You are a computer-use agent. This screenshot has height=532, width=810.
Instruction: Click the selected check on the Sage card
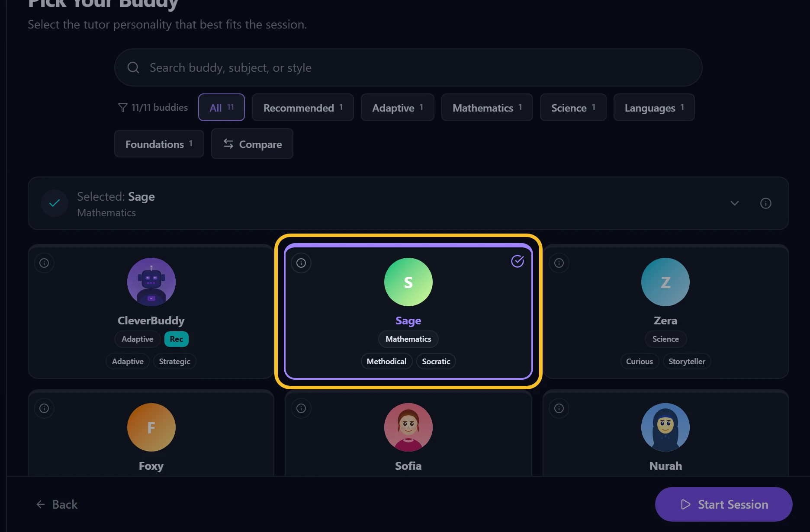[517, 261]
